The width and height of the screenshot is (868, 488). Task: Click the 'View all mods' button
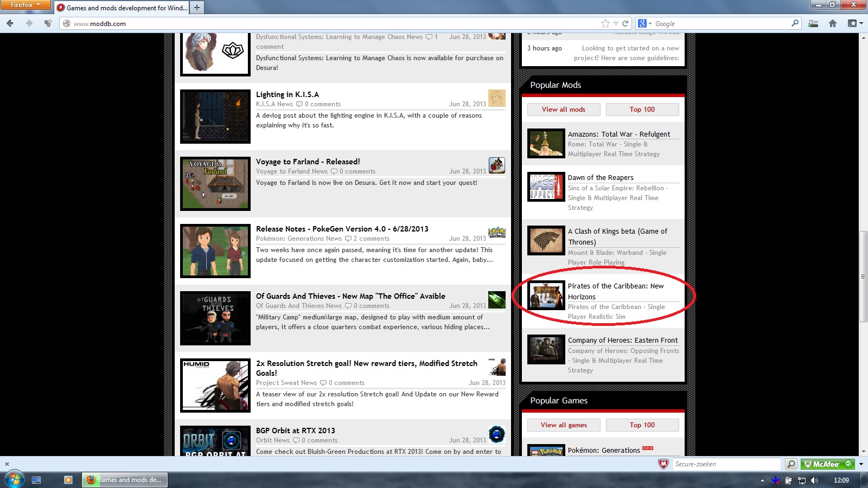564,110
